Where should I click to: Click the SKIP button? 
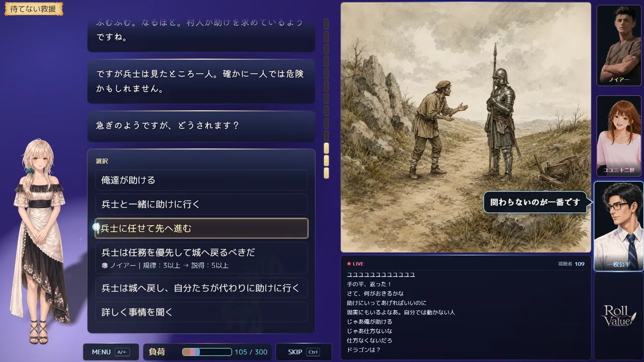(304, 352)
